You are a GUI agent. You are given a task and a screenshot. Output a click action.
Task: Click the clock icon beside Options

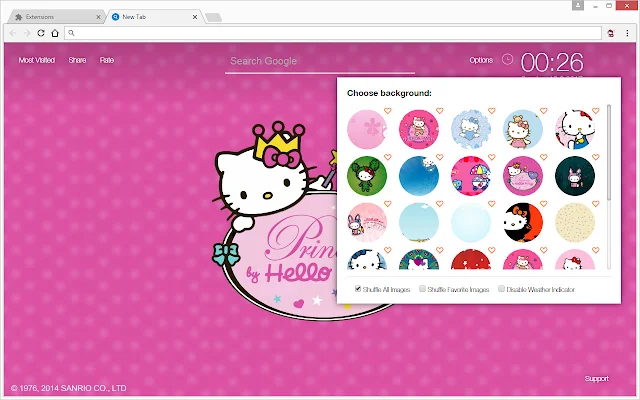point(507,60)
